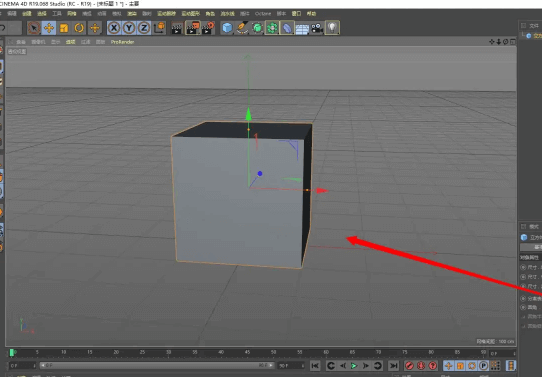Activate the Scale tool
The image size is (542, 377).
(64, 28)
